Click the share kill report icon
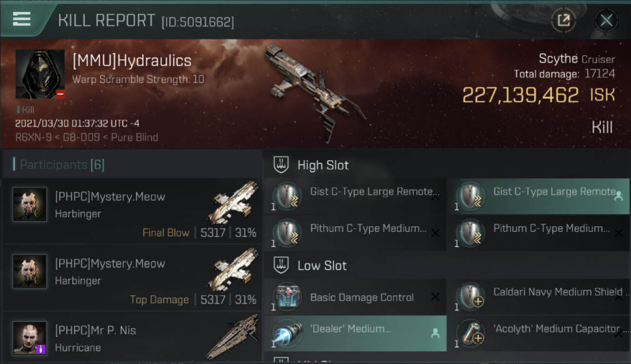Image resolution: width=631 pixels, height=364 pixels. click(564, 20)
